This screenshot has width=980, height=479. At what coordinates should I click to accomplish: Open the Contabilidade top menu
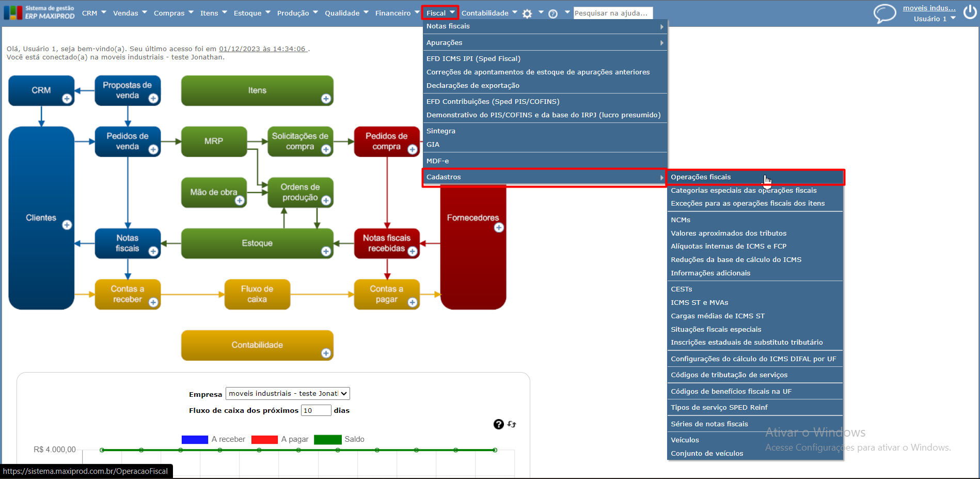click(x=489, y=13)
